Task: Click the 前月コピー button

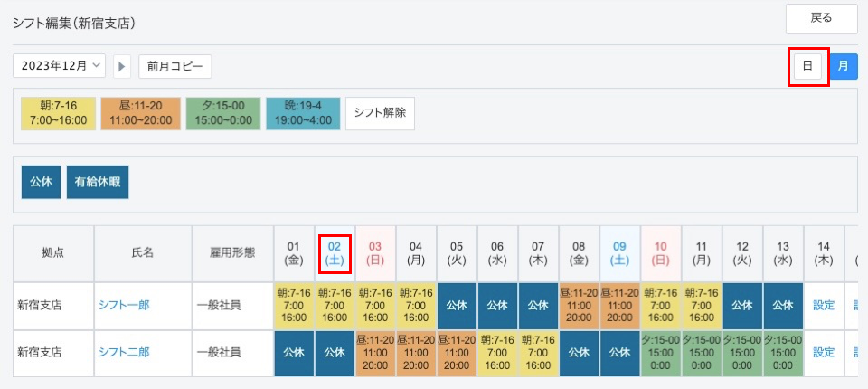Action: (x=175, y=66)
